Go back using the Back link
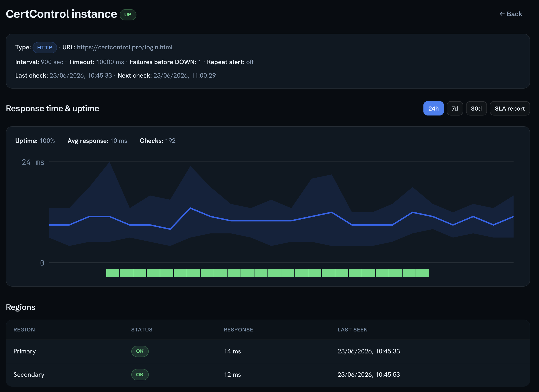539x392 pixels. click(511, 14)
